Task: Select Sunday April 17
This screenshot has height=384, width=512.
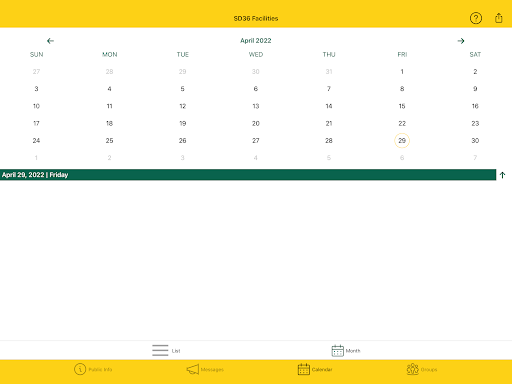Action: 36,123
